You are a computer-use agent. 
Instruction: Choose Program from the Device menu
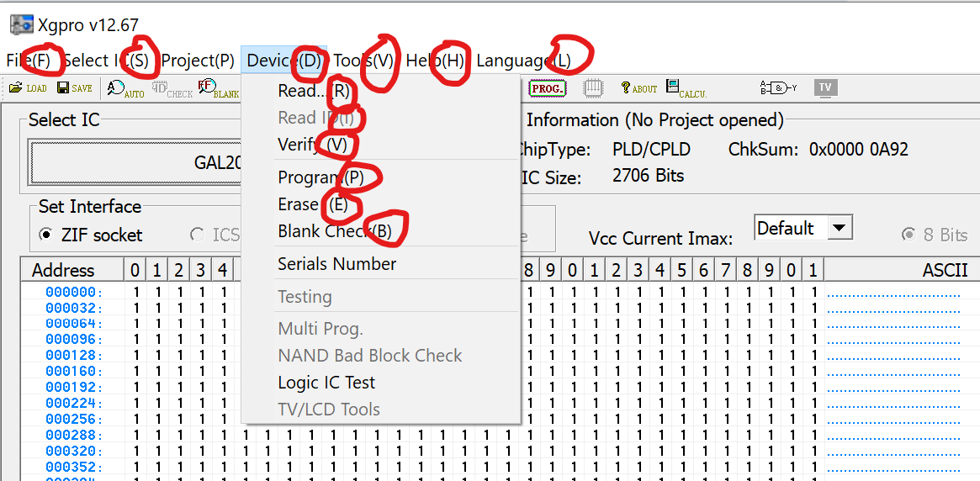[320, 177]
